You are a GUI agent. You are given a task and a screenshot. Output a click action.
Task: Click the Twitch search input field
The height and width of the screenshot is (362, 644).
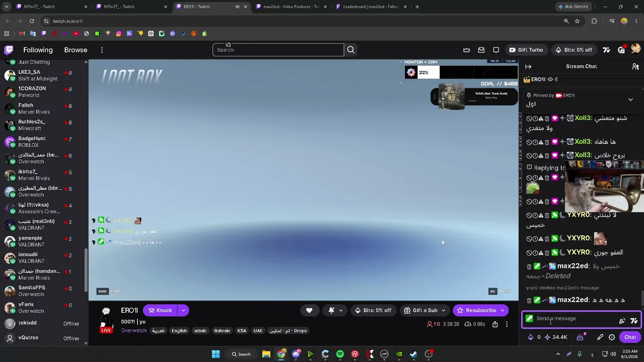tap(278, 50)
